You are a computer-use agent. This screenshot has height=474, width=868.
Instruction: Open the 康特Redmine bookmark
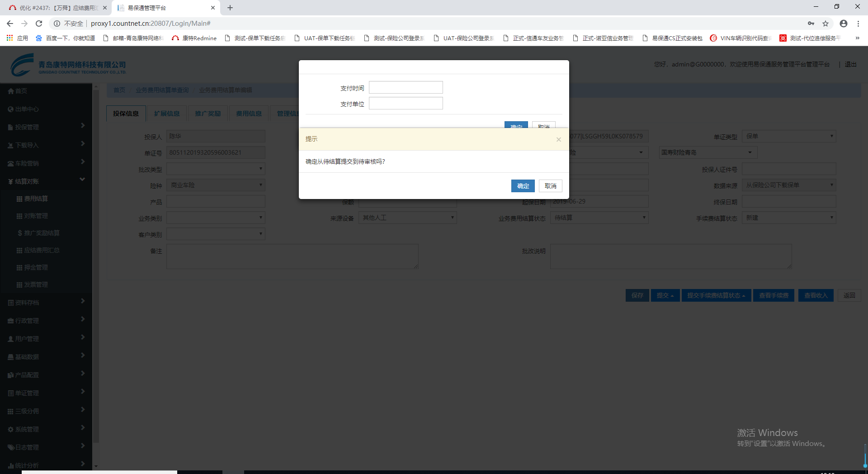(x=194, y=38)
